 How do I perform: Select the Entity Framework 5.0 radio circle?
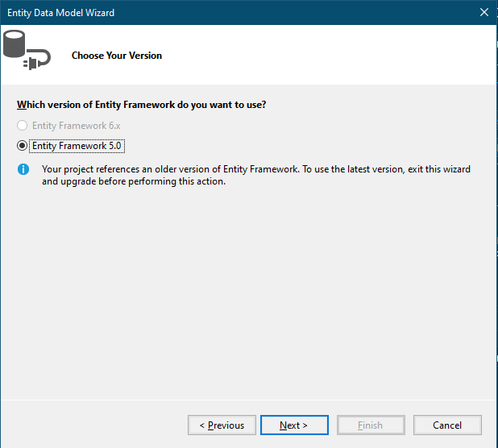pyautogui.click(x=22, y=146)
